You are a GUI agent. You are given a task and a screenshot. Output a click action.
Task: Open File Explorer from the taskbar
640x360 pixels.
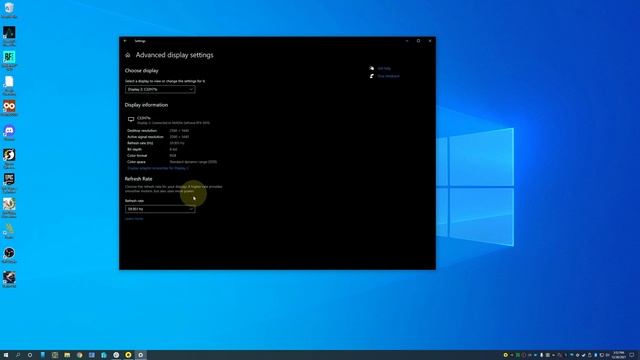[67, 355]
